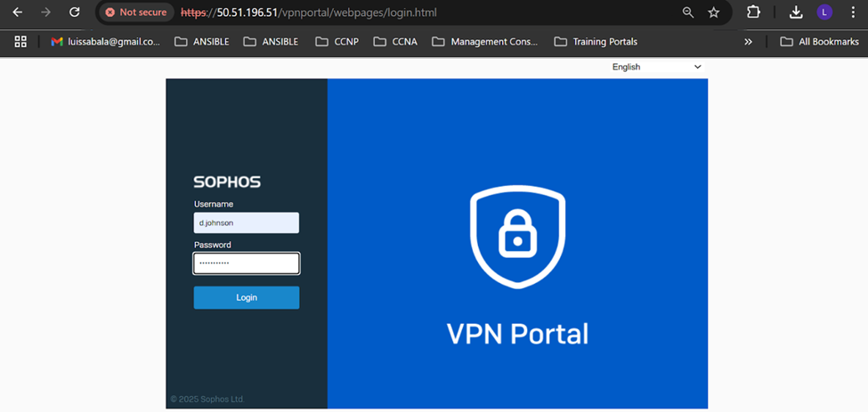Screen dimensions: 868x412
Task: Click the SOPHOS logo
Action: 227,182
